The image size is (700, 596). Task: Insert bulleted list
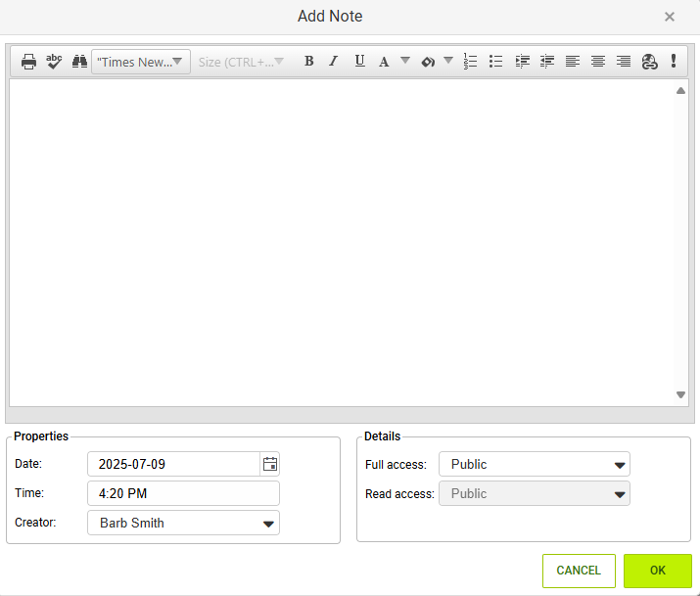click(495, 61)
